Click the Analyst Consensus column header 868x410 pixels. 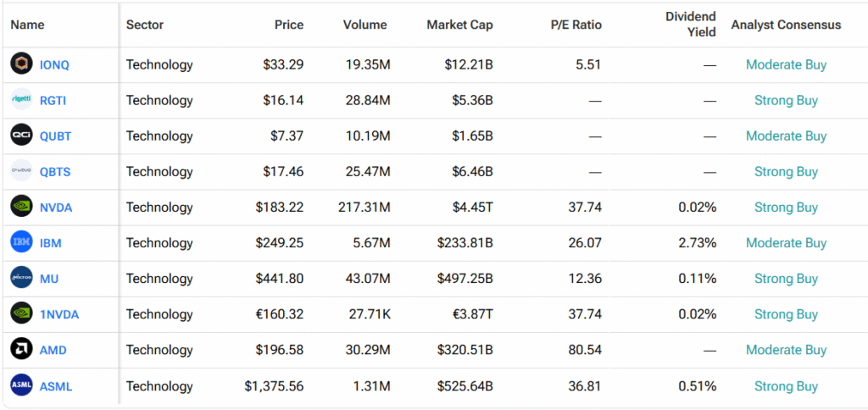(x=786, y=25)
